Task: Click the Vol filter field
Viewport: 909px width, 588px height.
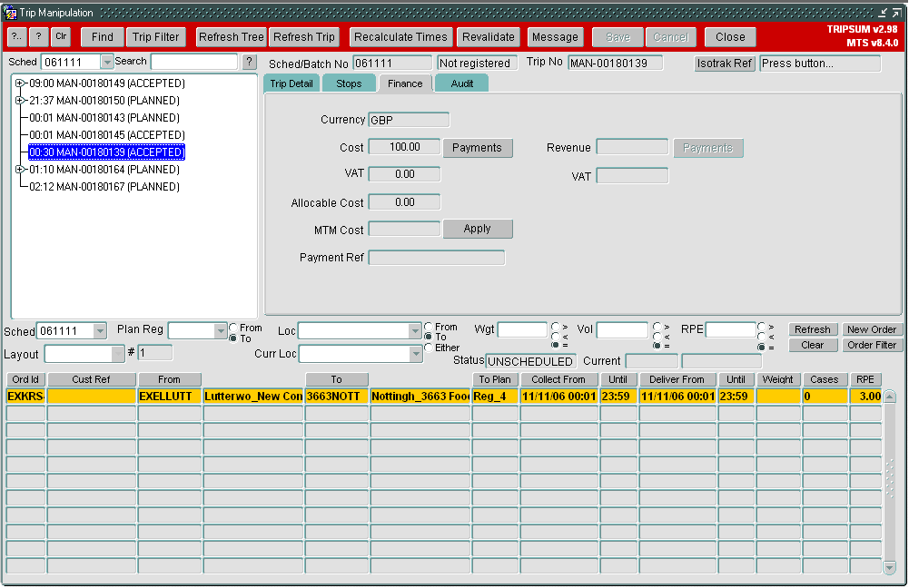Action: click(x=622, y=330)
